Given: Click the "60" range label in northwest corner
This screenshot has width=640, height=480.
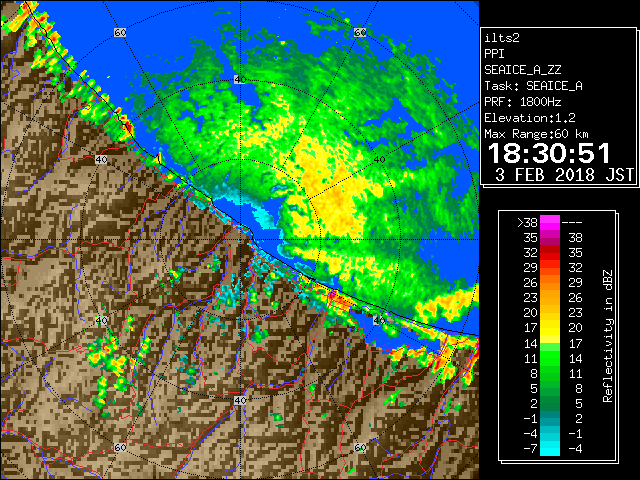Looking at the screenshot, I should 120,32.
